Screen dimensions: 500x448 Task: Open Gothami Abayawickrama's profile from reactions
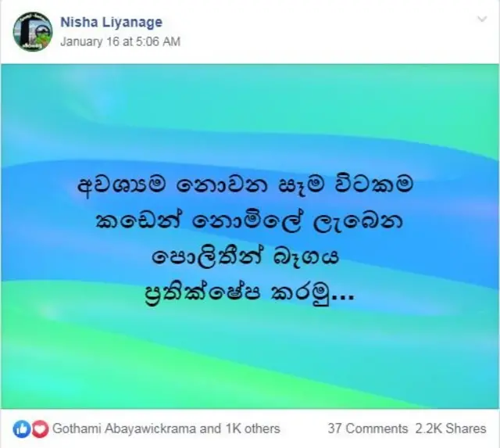click(124, 428)
